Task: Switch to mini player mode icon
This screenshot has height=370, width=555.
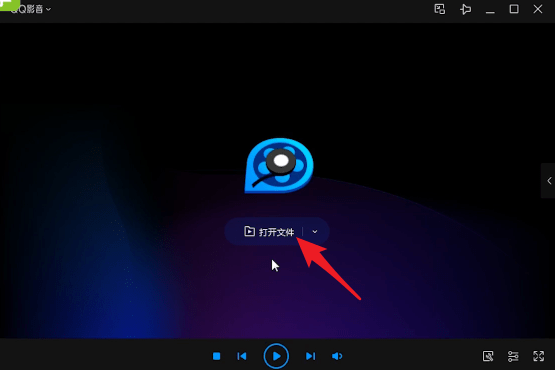Action: pyautogui.click(x=440, y=9)
